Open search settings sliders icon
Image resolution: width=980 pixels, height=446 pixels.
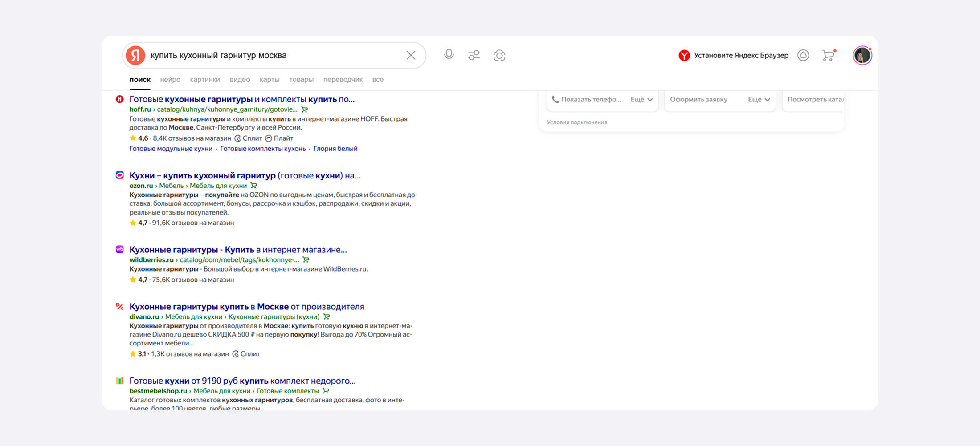coord(474,55)
